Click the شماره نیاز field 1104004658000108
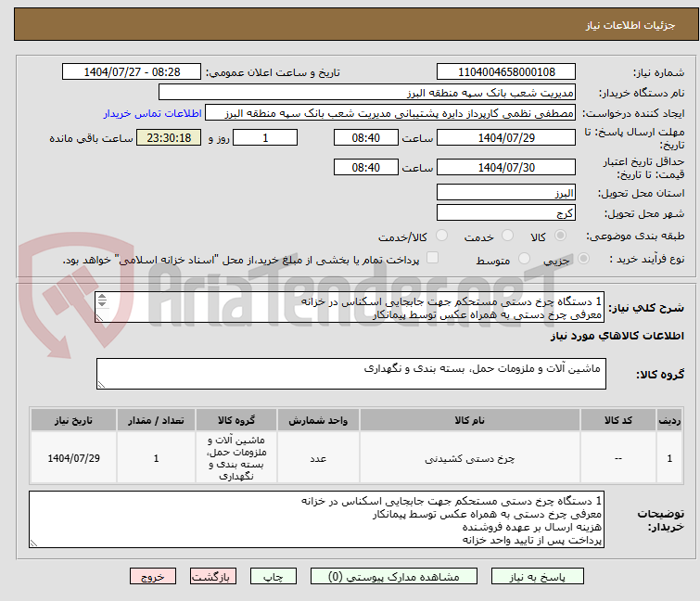The width and height of the screenshot is (700, 601). click(x=506, y=72)
